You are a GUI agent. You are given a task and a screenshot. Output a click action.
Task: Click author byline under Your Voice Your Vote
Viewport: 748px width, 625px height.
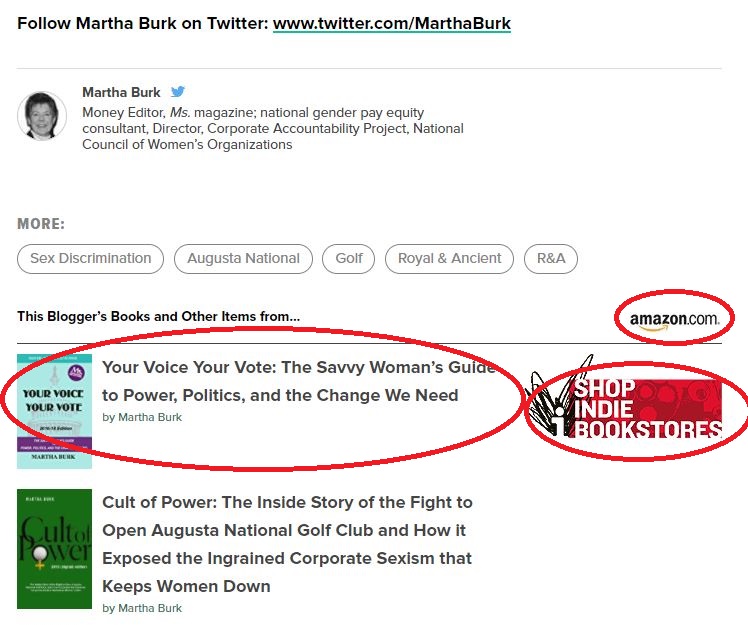pos(142,417)
